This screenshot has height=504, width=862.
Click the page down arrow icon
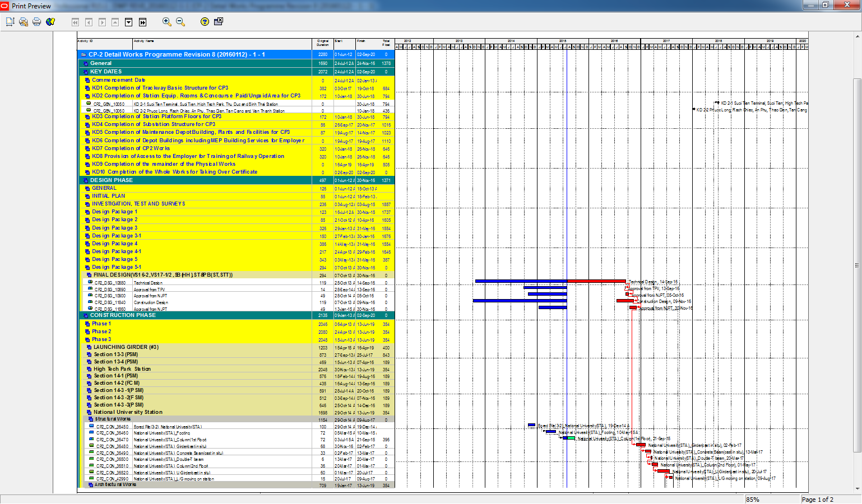tap(128, 22)
